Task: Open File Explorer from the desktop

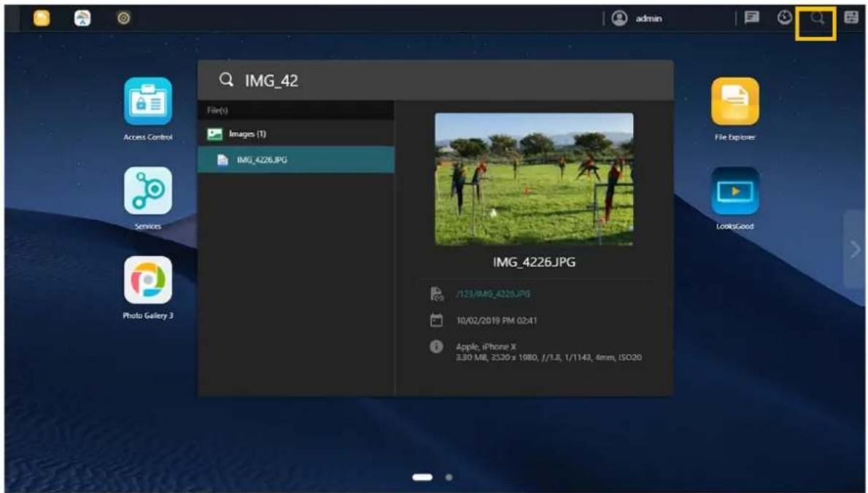Action: click(735, 102)
